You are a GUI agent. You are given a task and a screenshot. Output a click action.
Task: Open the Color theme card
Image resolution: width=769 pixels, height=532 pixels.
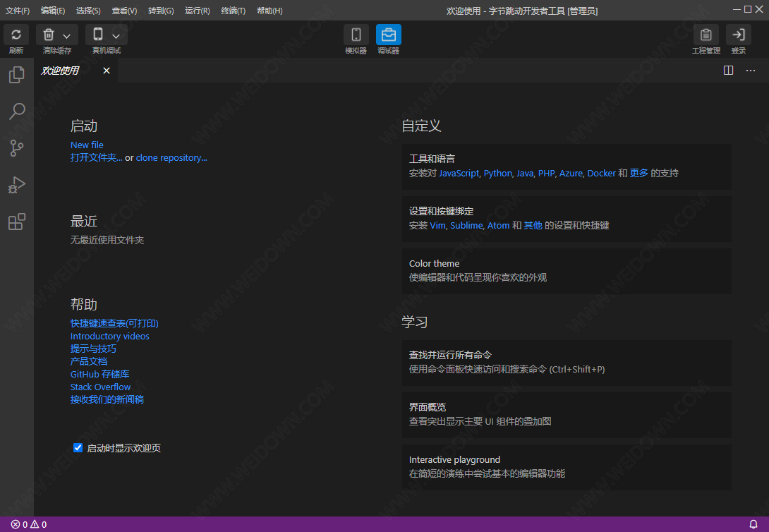tap(567, 271)
